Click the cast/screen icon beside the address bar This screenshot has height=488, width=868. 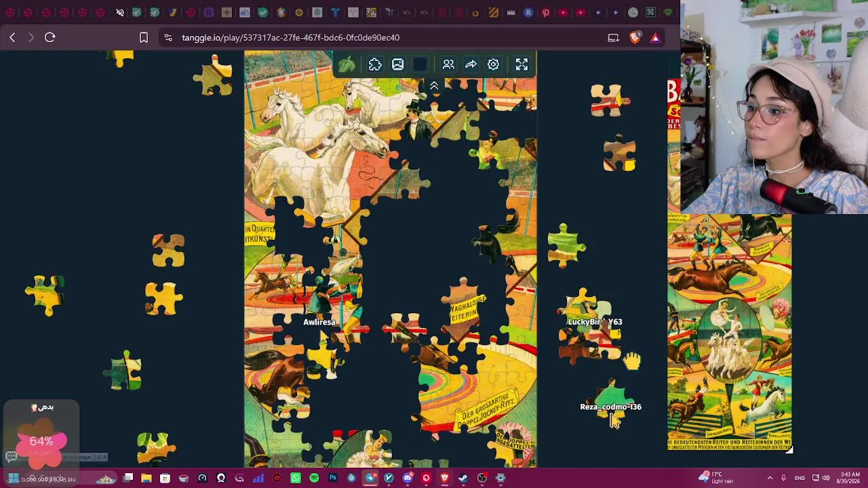[613, 38]
